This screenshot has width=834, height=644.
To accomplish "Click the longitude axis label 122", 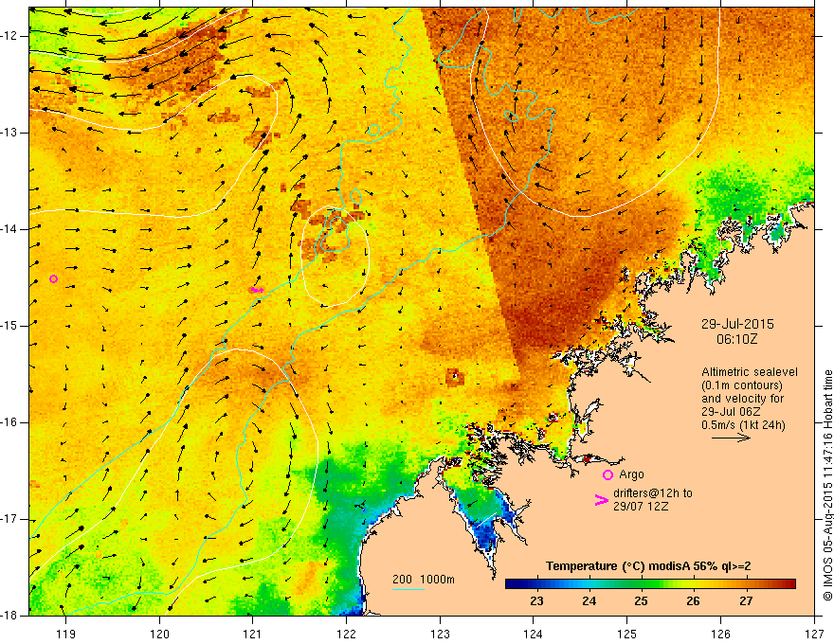I will (346, 634).
